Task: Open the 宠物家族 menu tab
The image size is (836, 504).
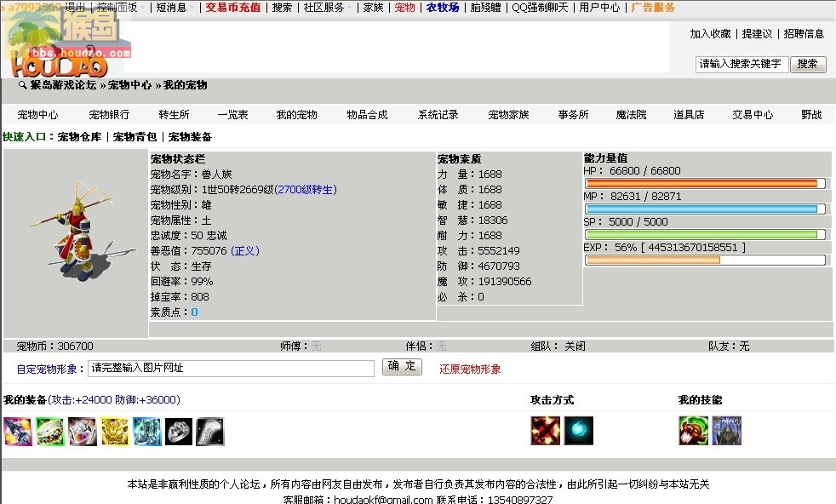Action: pos(508,115)
